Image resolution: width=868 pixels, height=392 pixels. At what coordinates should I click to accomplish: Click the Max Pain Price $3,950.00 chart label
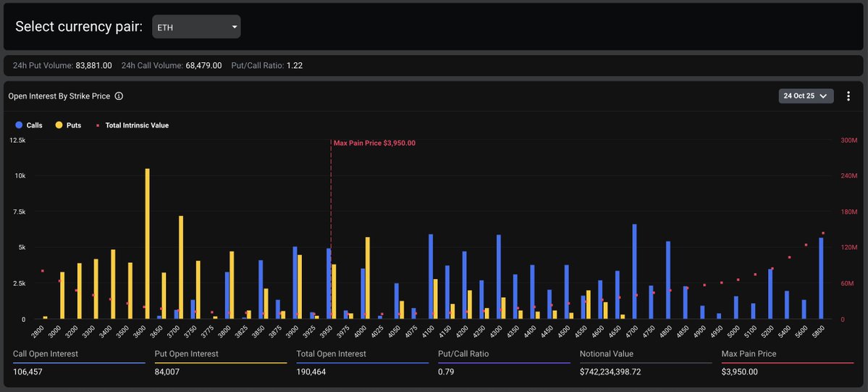coord(374,143)
